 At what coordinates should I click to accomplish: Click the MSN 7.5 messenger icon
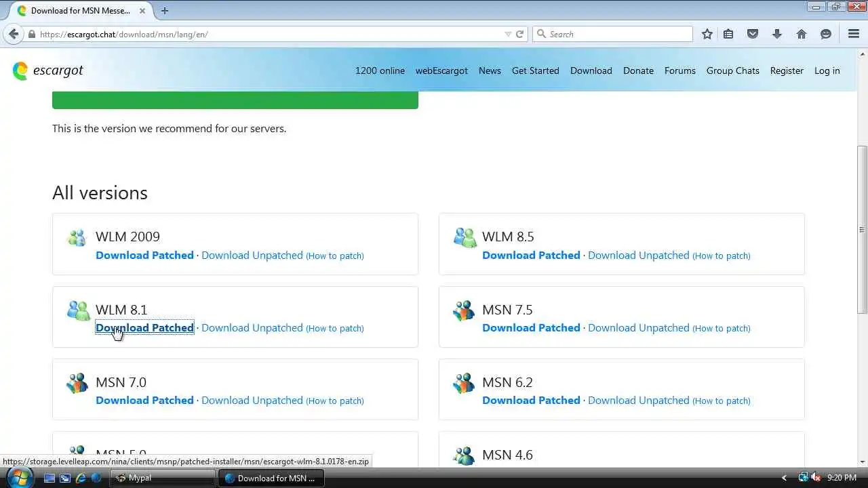pyautogui.click(x=465, y=310)
